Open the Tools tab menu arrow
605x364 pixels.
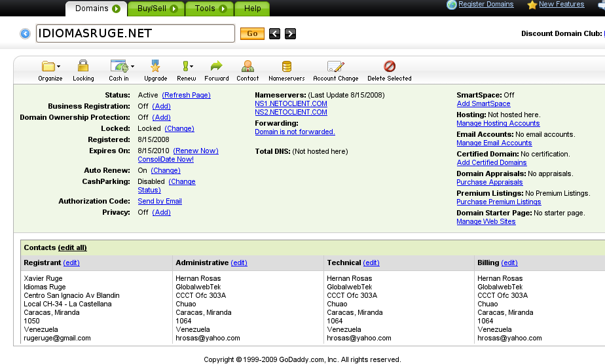(223, 9)
